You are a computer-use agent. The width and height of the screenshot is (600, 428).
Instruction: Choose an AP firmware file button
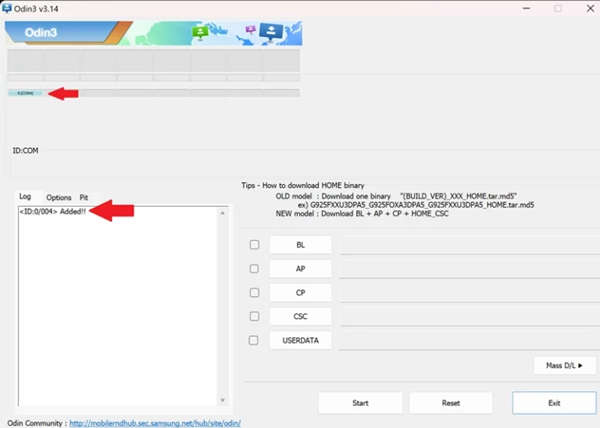300,269
